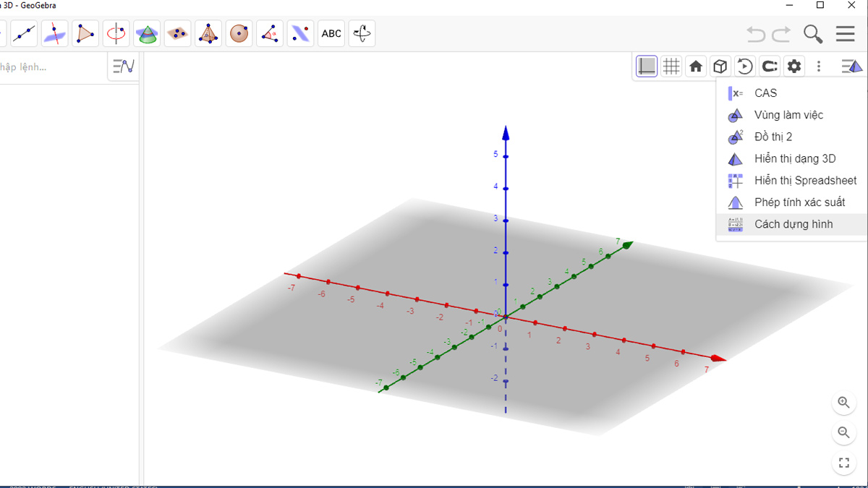Viewport: 868px width, 488px height.
Task: Select the Plane through 3 Points tool
Action: click(178, 33)
